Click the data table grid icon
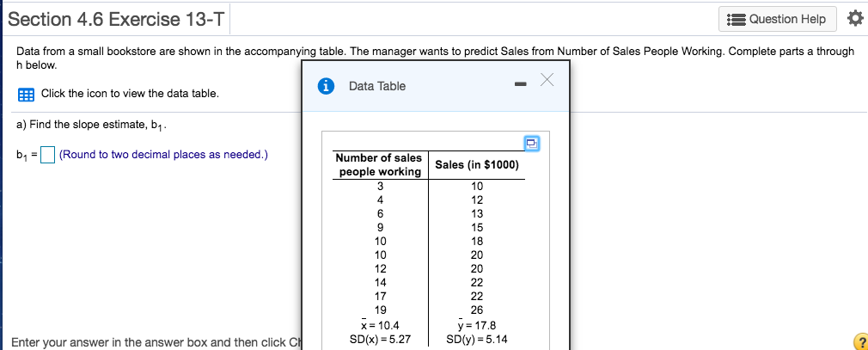 tap(26, 94)
